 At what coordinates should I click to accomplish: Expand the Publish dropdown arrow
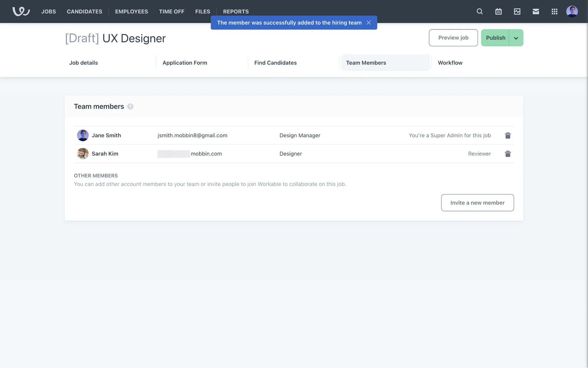coord(516,38)
